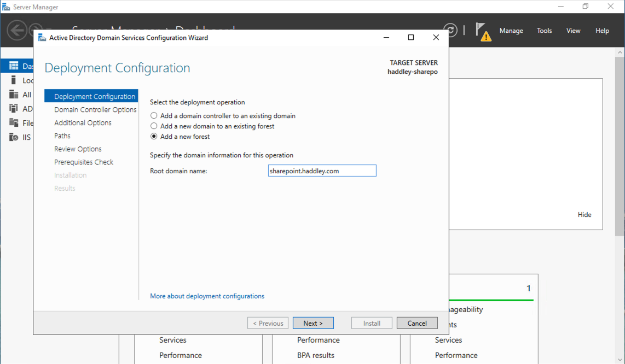625x364 pixels.
Task: Select the Local Server icon in the sidebar
Action: pyautogui.click(x=14, y=80)
